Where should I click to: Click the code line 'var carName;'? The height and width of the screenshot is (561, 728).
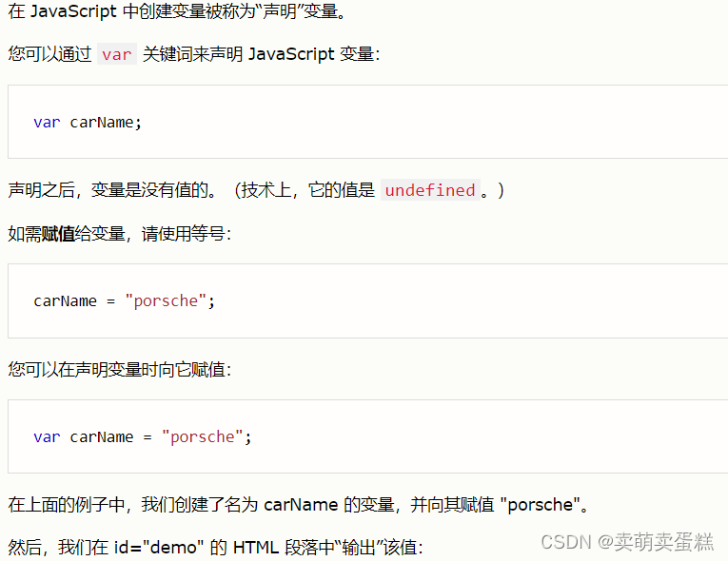pos(88,122)
